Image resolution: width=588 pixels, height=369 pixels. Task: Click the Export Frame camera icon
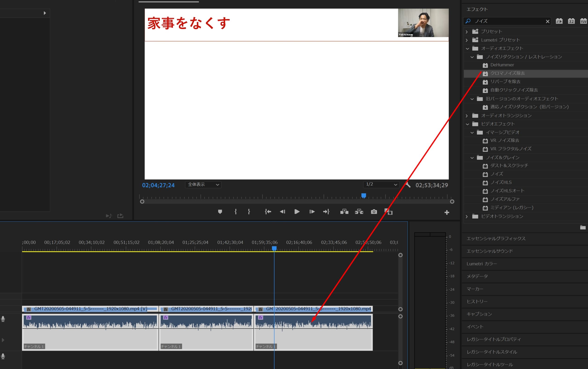click(374, 211)
